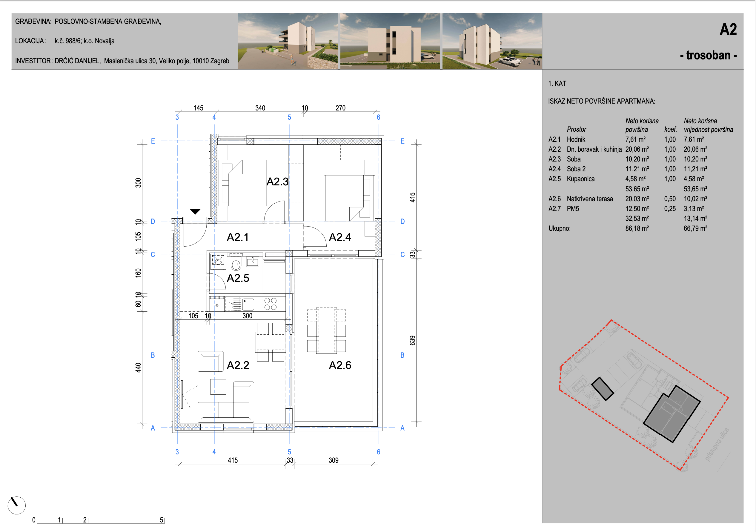Click the small grey building on site plan

tap(603, 389)
